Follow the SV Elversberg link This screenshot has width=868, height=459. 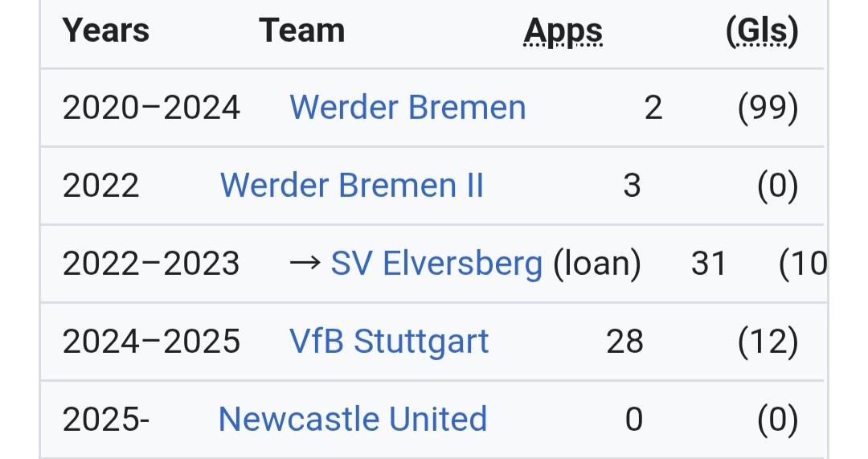click(x=436, y=264)
